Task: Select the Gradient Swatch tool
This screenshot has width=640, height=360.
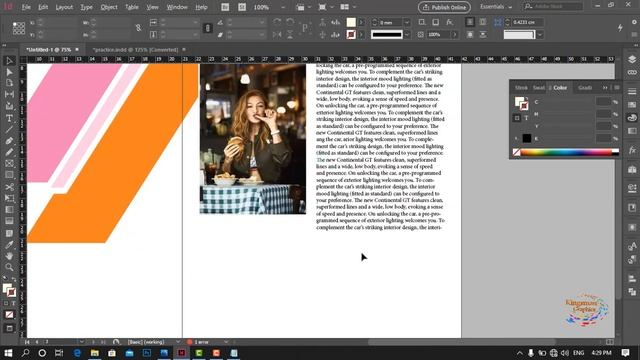Action: tap(9, 210)
